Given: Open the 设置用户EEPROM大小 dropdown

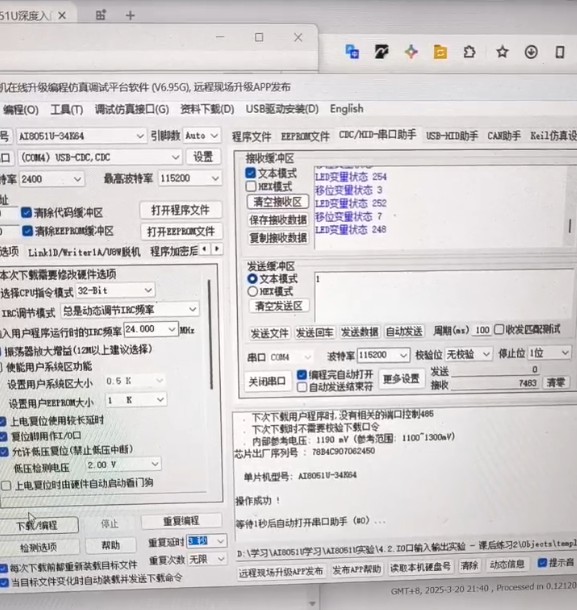Looking at the screenshot, I should point(135,400).
